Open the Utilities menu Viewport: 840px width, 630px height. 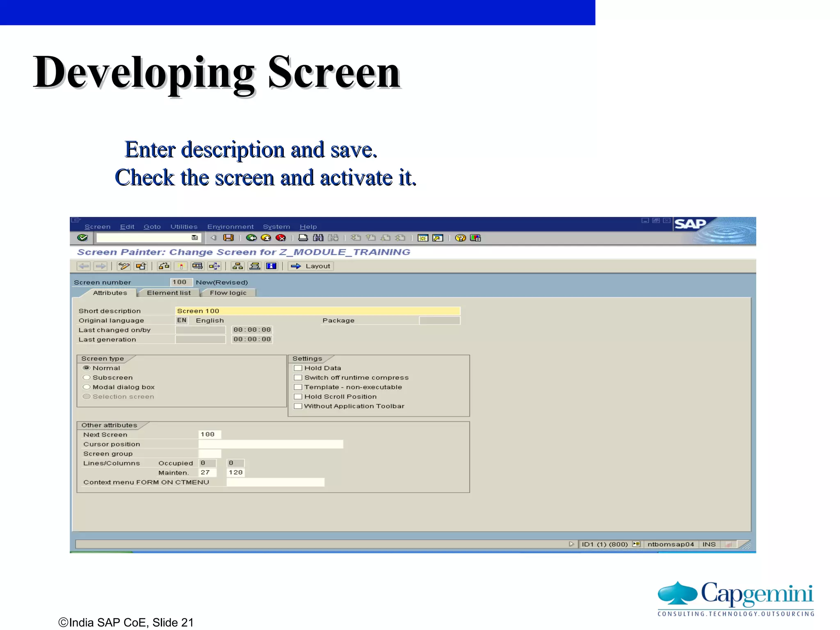184,226
